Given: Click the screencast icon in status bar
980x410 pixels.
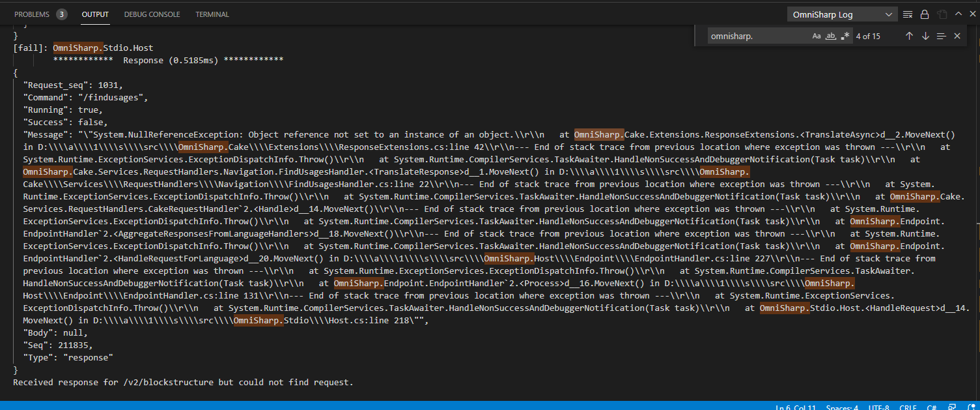Looking at the screenshot, I should [950, 407].
